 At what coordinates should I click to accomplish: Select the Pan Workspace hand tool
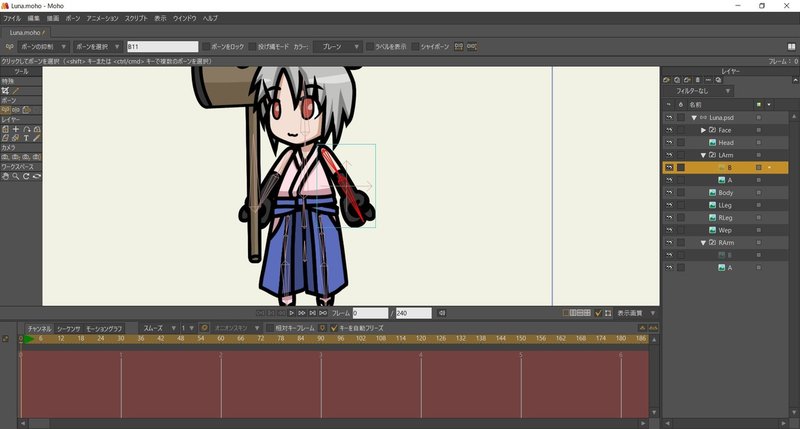tap(6, 176)
